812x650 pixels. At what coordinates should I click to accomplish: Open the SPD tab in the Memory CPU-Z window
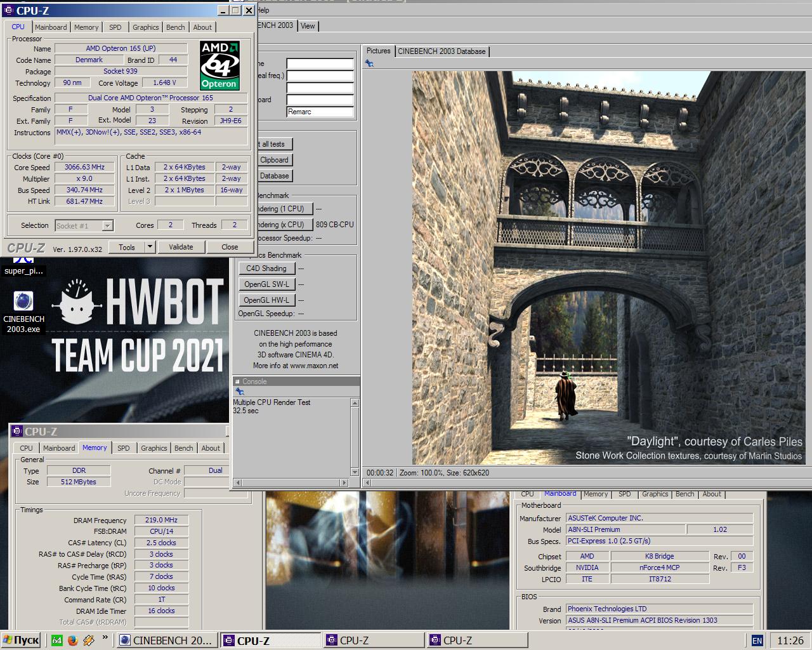tap(124, 448)
